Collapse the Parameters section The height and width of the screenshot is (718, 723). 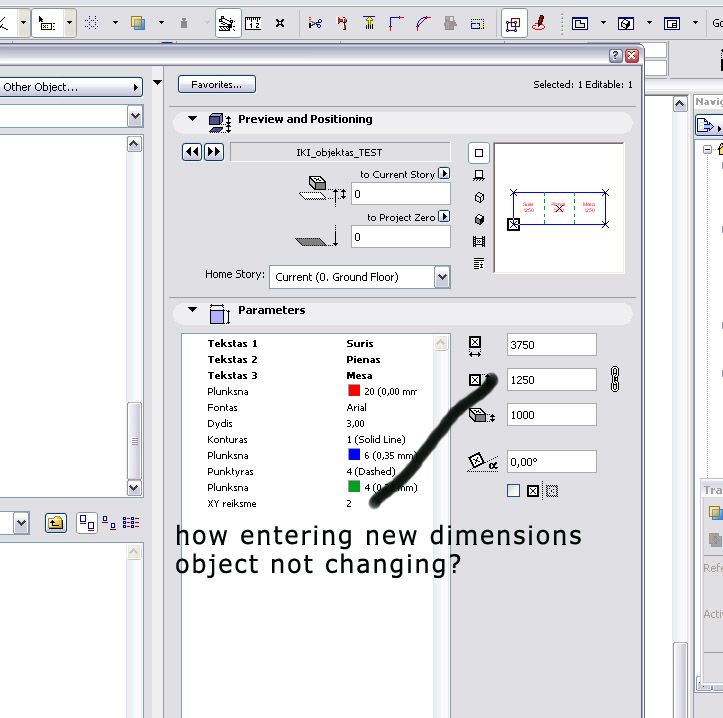[x=192, y=310]
